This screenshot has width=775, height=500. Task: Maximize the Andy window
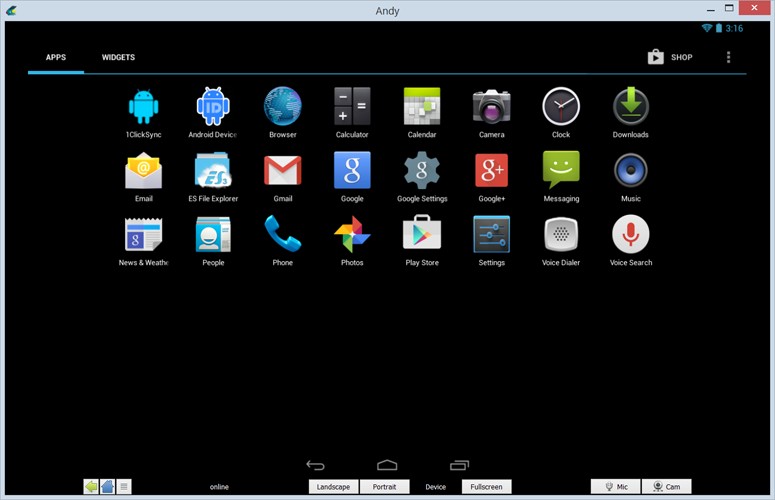pyautogui.click(x=729, y=8)
